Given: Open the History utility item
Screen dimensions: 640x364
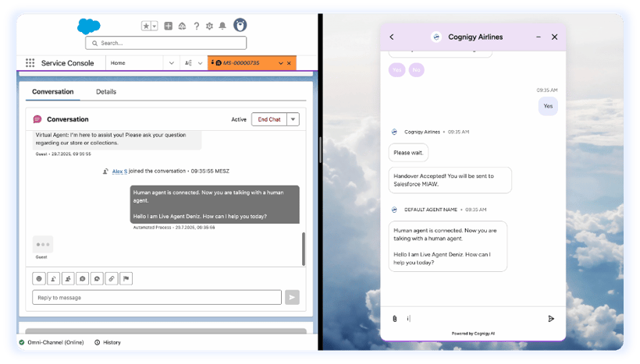Looking at the screenshot, I should click(x=108, y=342).
